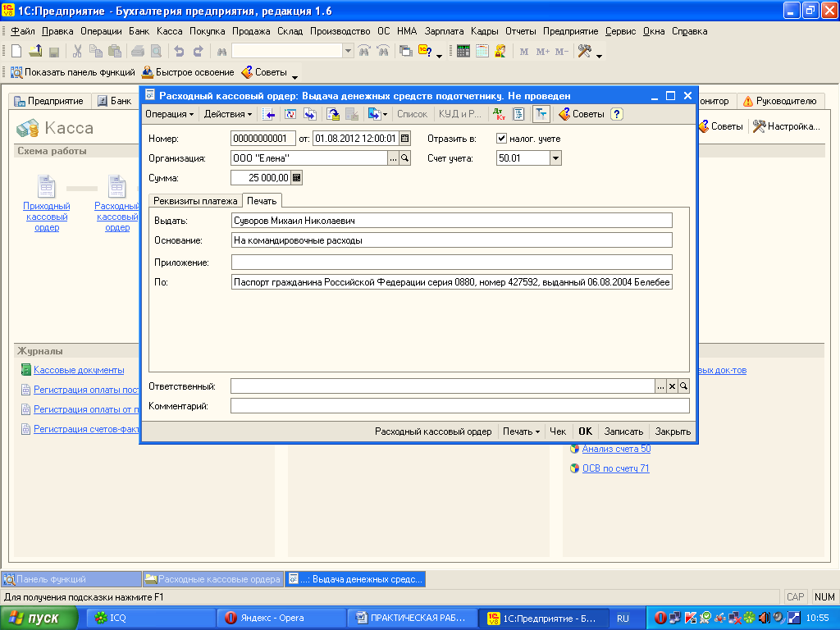Click the Дт/Кт postings result icon
This screenshot has height=630, width=840.
pos(499,114)
